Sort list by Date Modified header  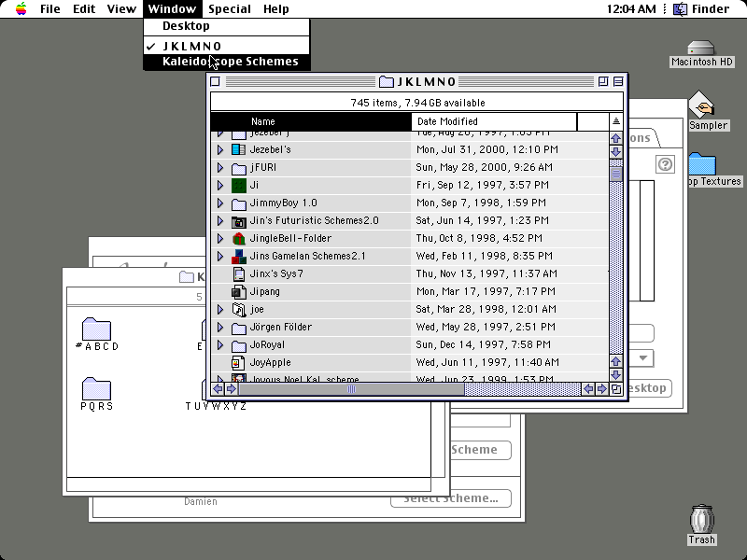pos(494,121)
